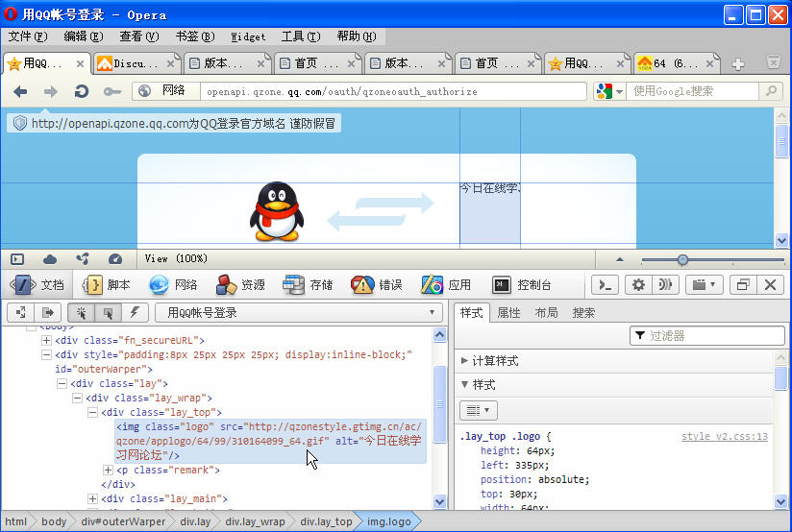
Task: Click the magnifier search button
Action: click(x=771, y=91)
